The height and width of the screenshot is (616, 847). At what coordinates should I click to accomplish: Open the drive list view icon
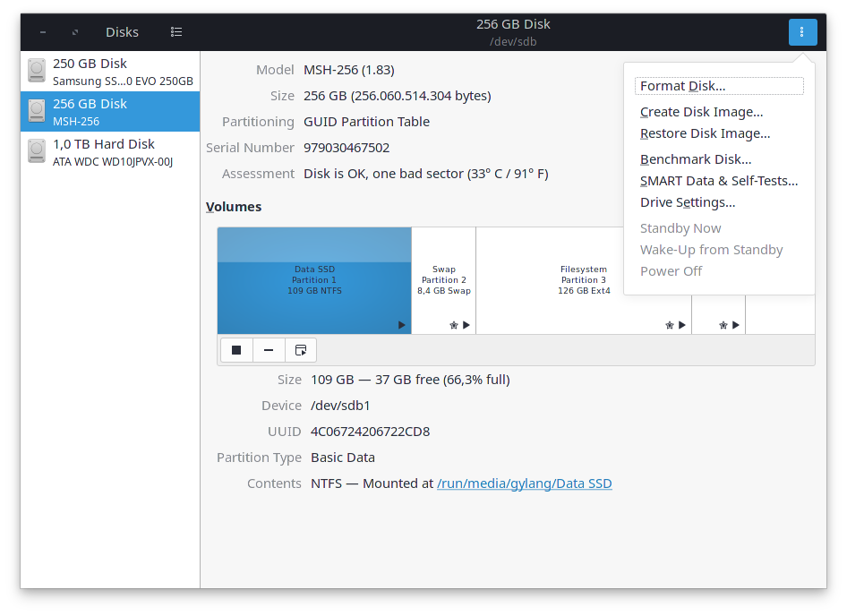click(x=176, y=31)
